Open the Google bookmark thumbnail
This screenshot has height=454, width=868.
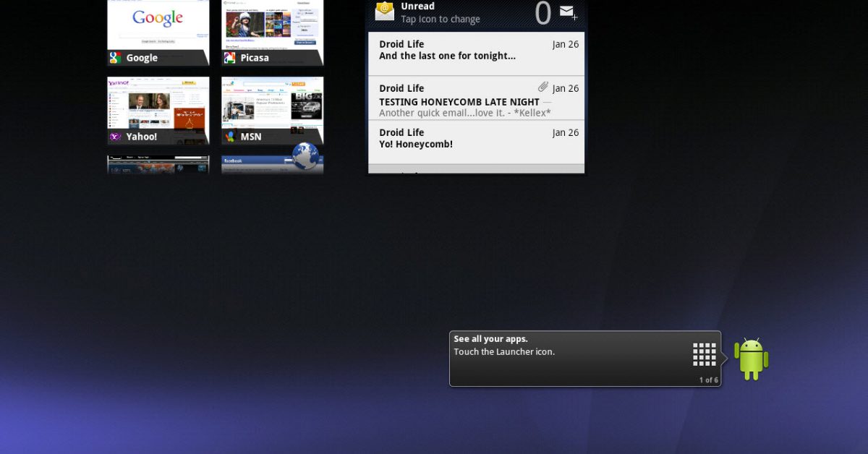(158, 25)
